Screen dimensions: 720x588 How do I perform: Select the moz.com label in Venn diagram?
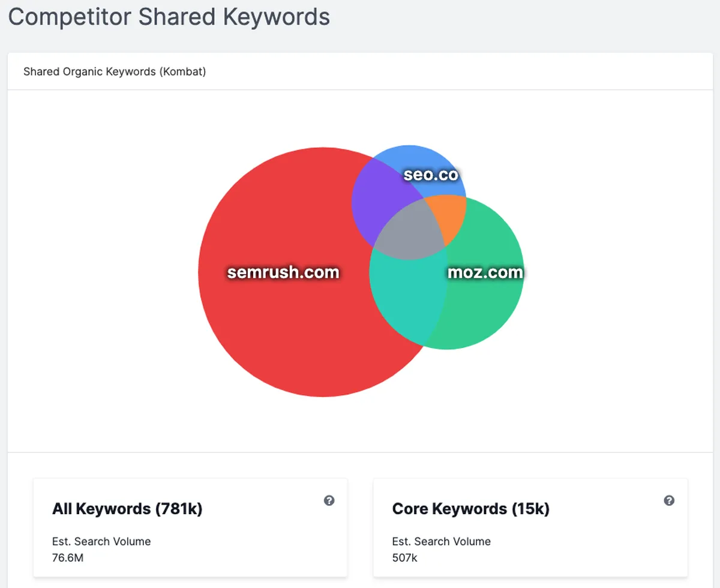pyautogui.click(x=485, y=272)
